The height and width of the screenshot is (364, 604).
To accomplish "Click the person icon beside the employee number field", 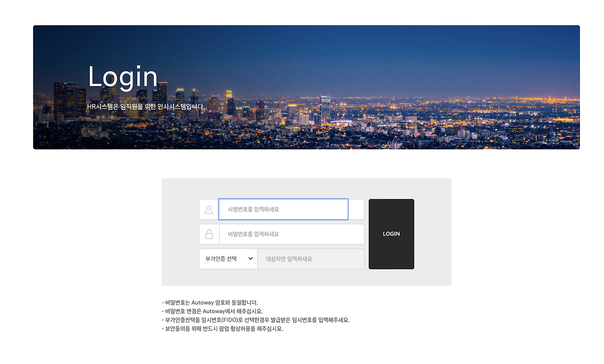I will point(209,209).
